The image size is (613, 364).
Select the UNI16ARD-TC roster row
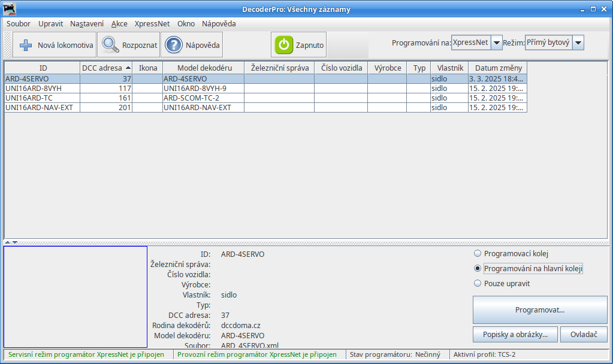(42, 98)
